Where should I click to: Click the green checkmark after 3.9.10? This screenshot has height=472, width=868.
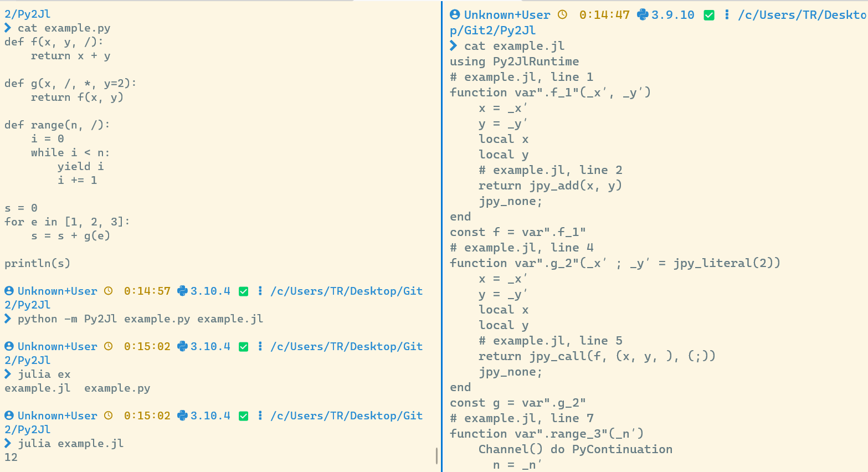coord(709,16)
